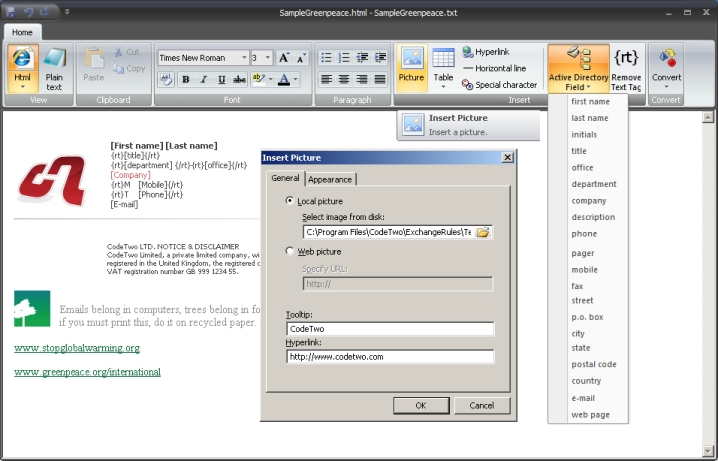Click the Tooltip text field
The height and width of the screenshot is (461, 718).
click(390, 328)
